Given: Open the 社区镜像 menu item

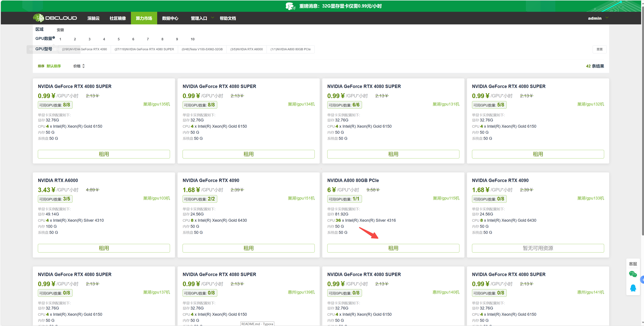Looking at the screenshot, I should 117,18.
